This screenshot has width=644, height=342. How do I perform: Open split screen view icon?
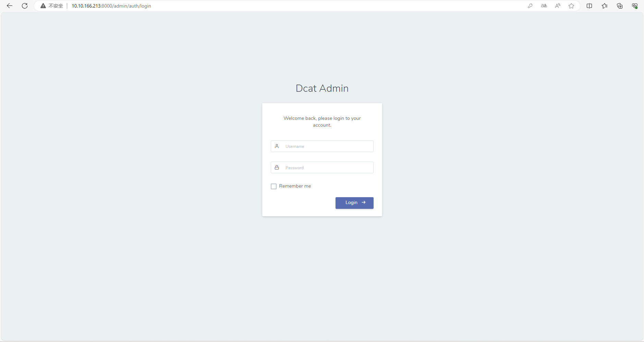[x=590, y=6]
